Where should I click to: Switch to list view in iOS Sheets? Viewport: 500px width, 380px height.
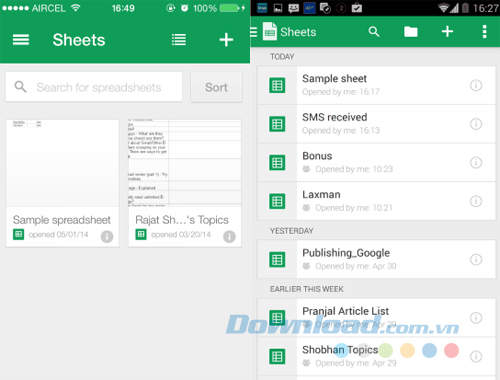pos(179,40)
